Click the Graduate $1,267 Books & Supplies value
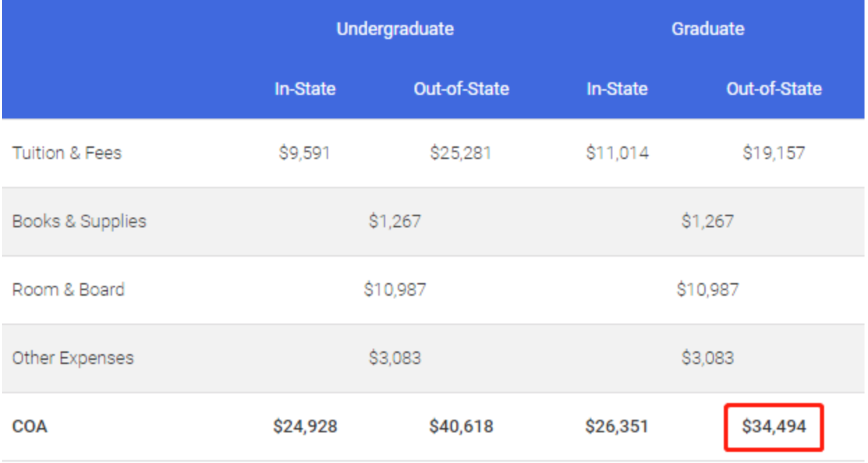 click(x=708, y=222)
